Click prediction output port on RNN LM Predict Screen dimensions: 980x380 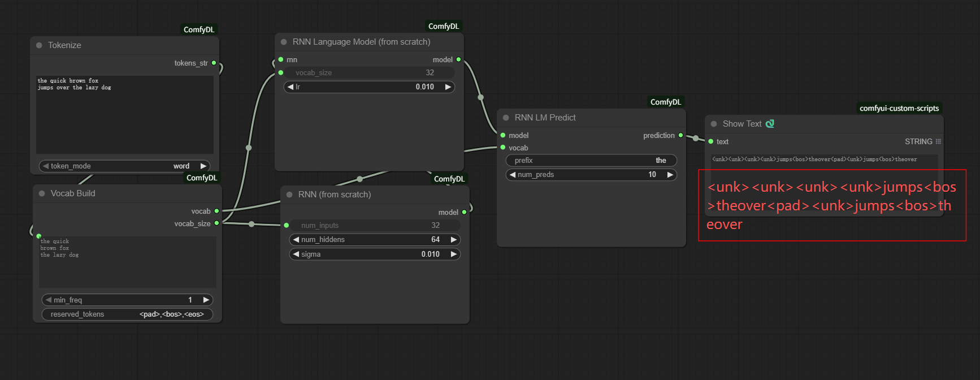(680, 135)
